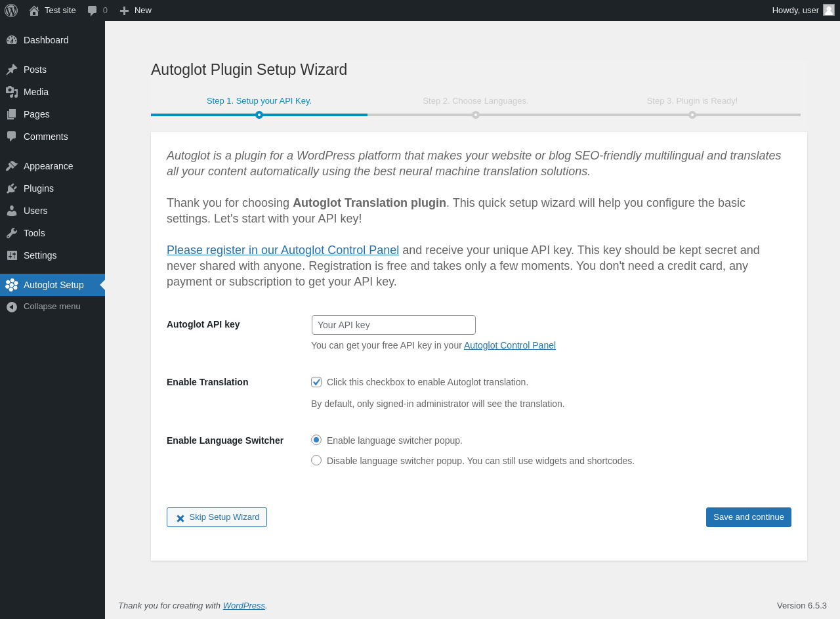The height and width of the screenshot is (619, 840).
Task: Click the Settings sliders icon
Action: (12, 255)
